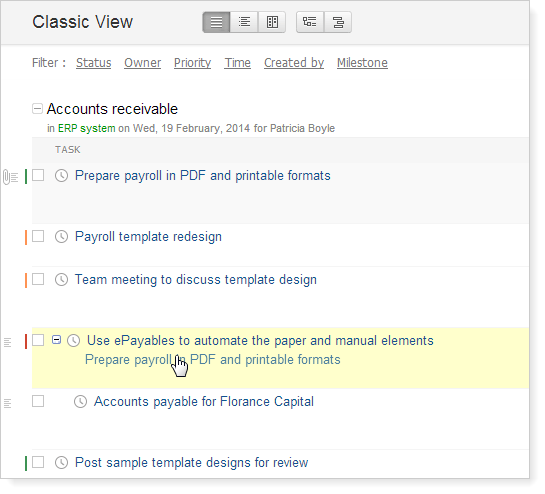545x494 pixels.
Task: Open the Status filter
Action: pos(93,63)
